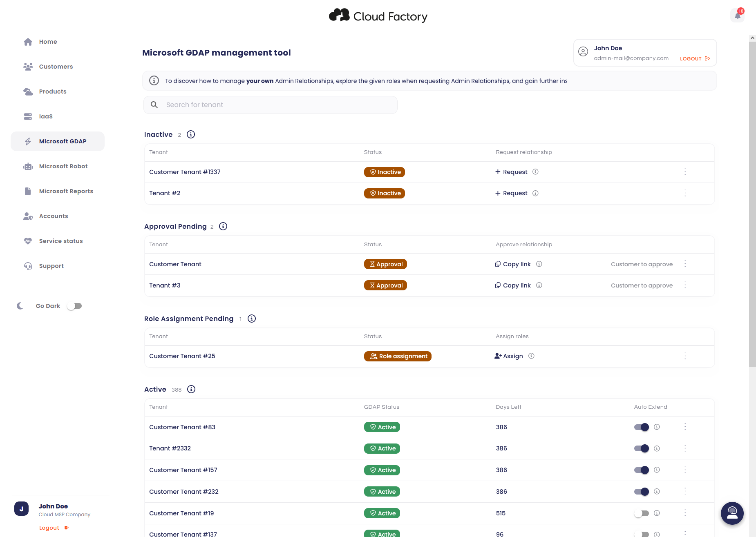Image resolution: width=756 pixels, height=537 pixels.
Task: Open more options for Customer Tenant #157
Action: coord(685,470)
